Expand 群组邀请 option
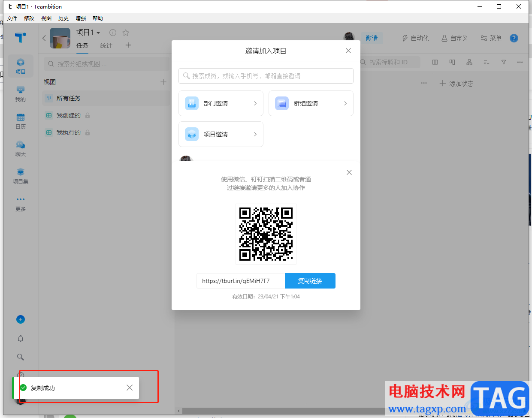 pyautogui.click(x=311, y=103)
